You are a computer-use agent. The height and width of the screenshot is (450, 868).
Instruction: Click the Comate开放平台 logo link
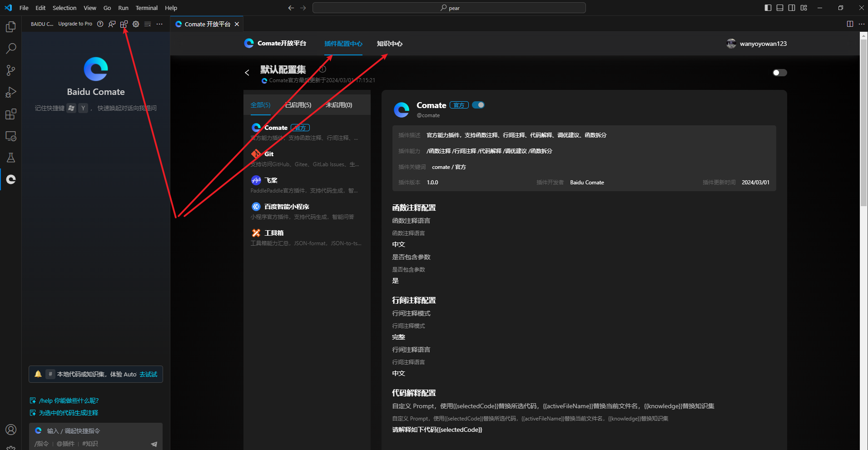pos(275,43)
